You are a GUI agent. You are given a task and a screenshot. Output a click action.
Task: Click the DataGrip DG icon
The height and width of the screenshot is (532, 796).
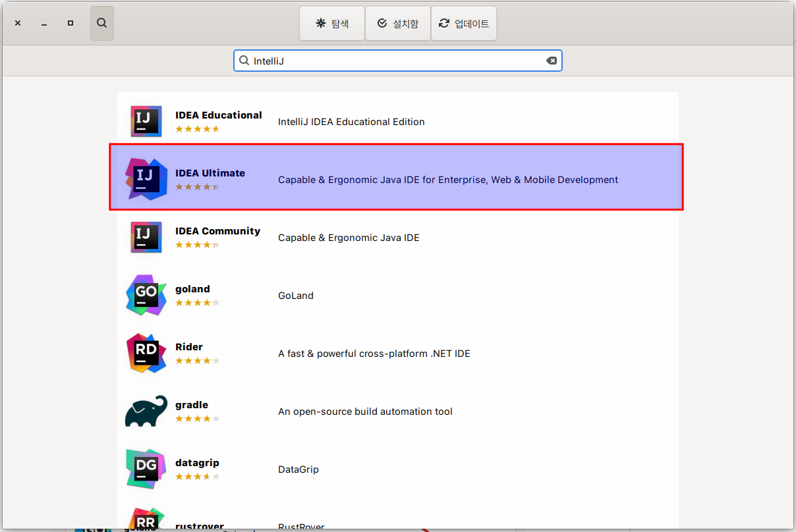point(146,469)
